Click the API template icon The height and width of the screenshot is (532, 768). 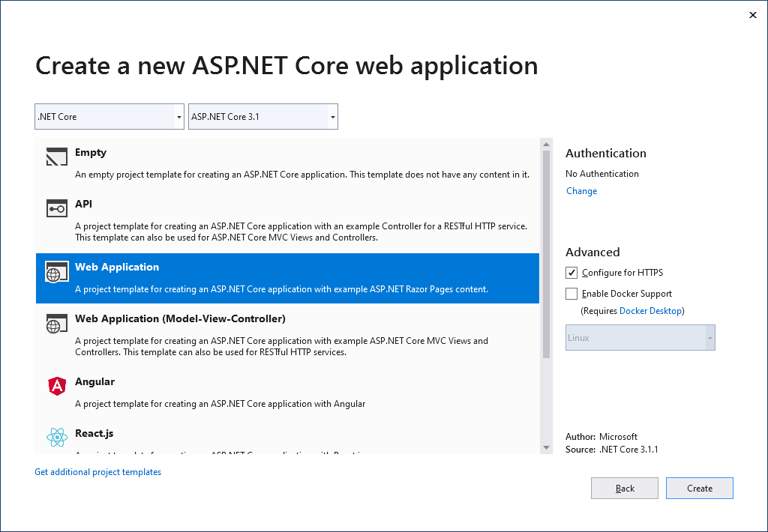click(x=57, y=208)
